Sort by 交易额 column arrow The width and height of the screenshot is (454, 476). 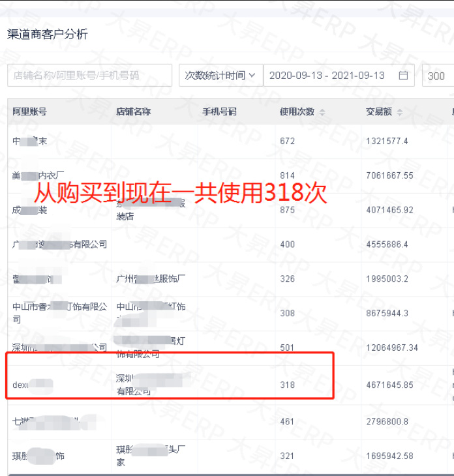400,112
